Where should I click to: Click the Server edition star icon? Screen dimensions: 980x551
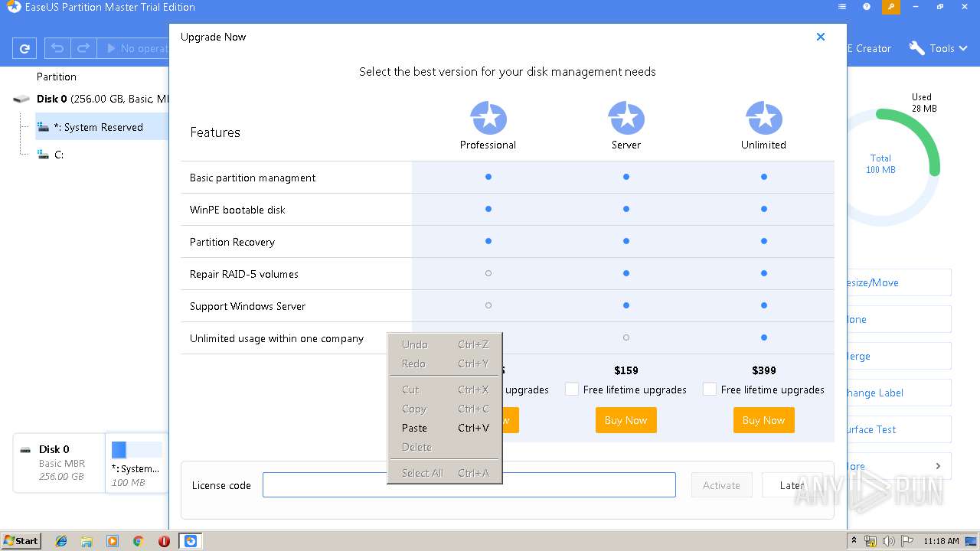626,119
